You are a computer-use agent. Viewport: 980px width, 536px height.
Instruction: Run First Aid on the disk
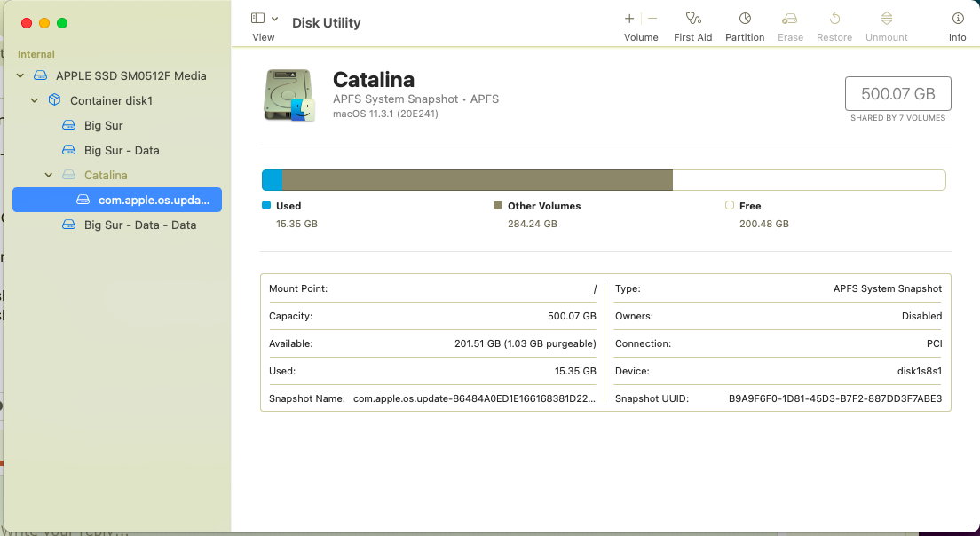point(692,19)
